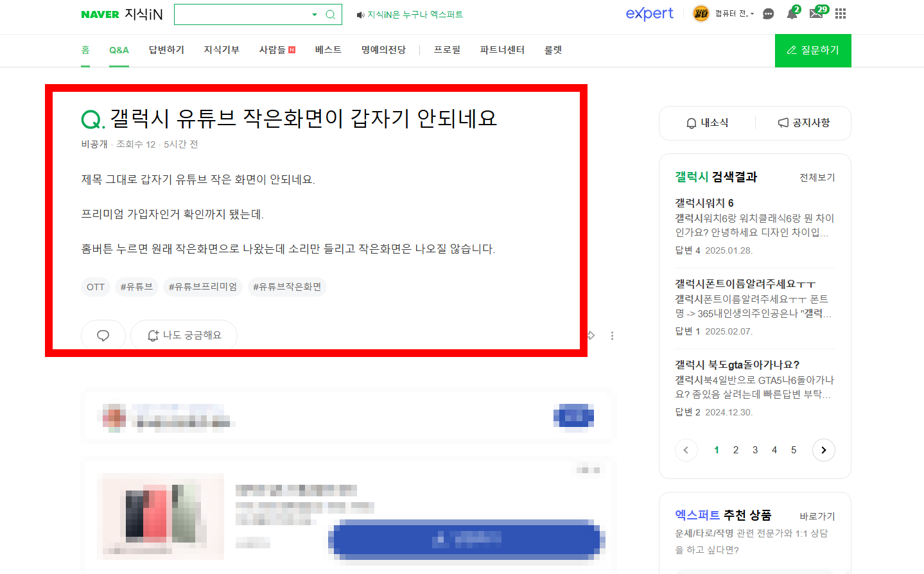
Task: Open the NAVER logo link
Action: tap(100, 14)
